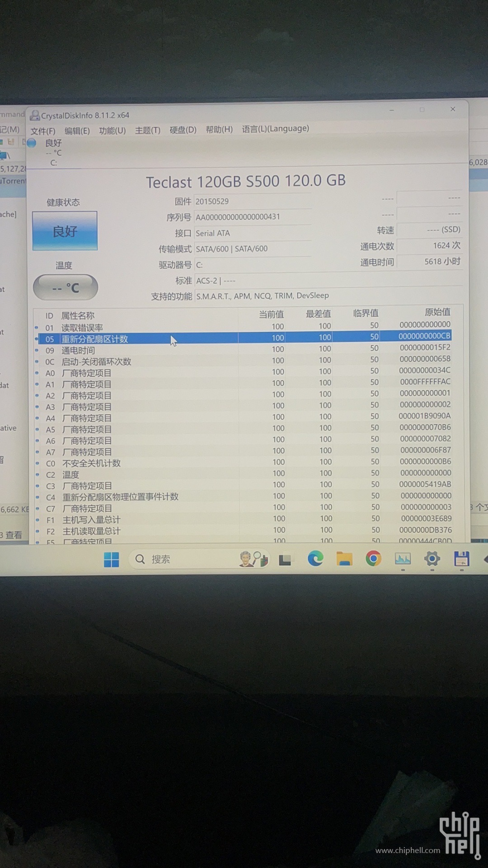This screenshot has height=868, width=488.
Task: Minimize the CrystalDiskInfo window
Action: [x=392, y=110]
